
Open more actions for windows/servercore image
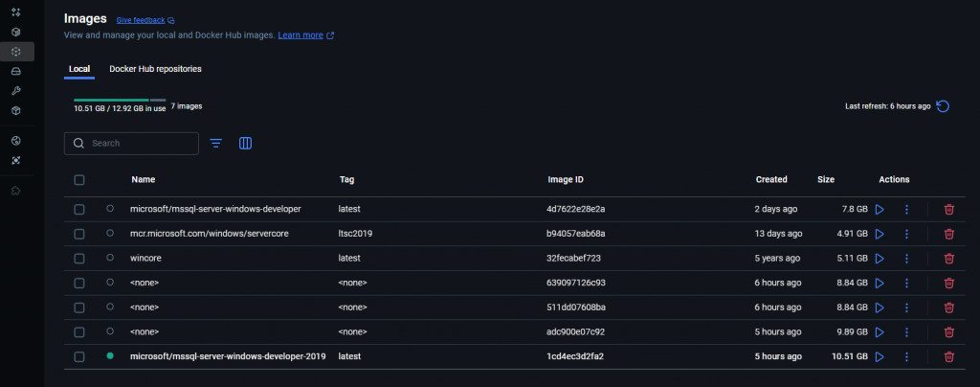(x=907, y=234)
